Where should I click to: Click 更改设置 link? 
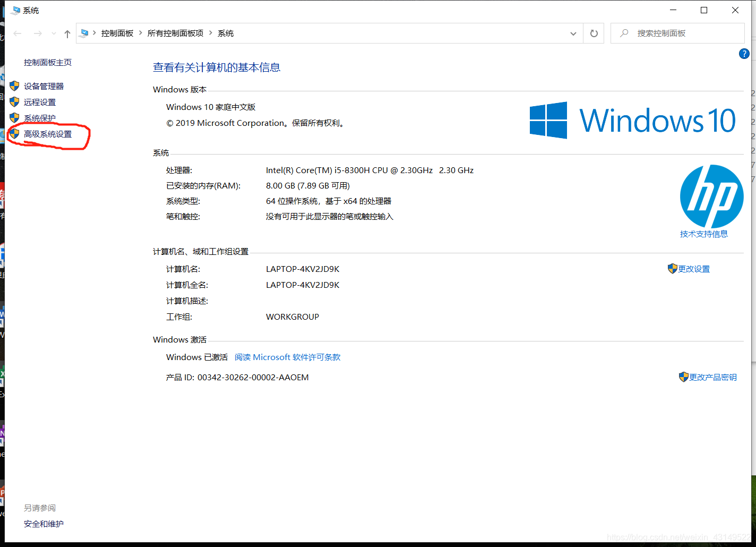point(694,269)
